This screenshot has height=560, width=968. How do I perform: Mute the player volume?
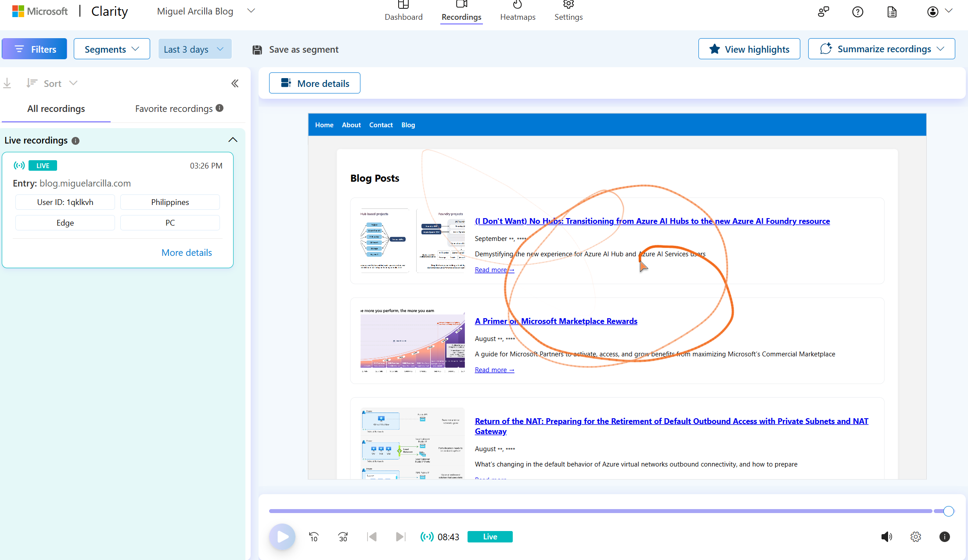click(x=886, y=536)
